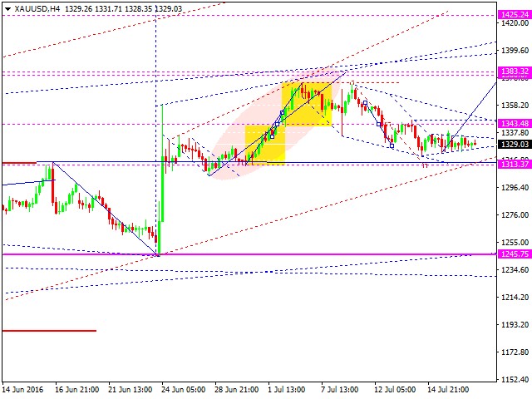Click the 1193.20 price axis value
Image resolution: width=532 pixels, height=399 pixels.
coord(515,325)
